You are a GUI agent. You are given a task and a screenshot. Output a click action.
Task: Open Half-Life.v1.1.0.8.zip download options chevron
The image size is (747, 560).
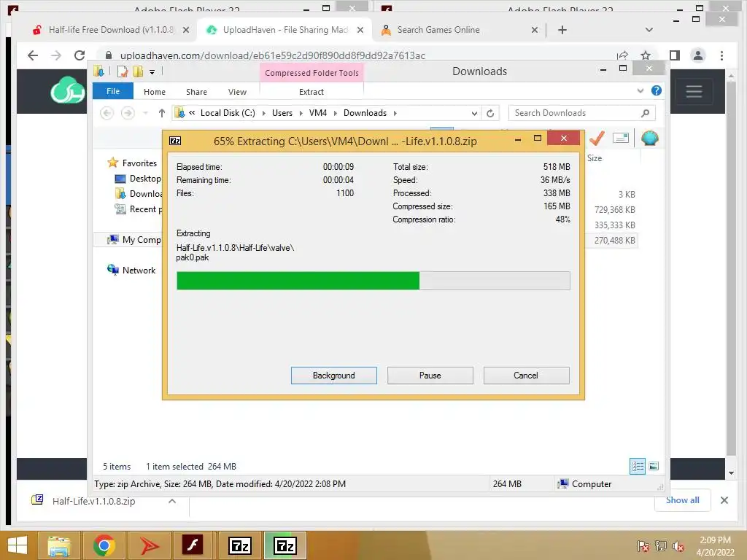(172, 501)
